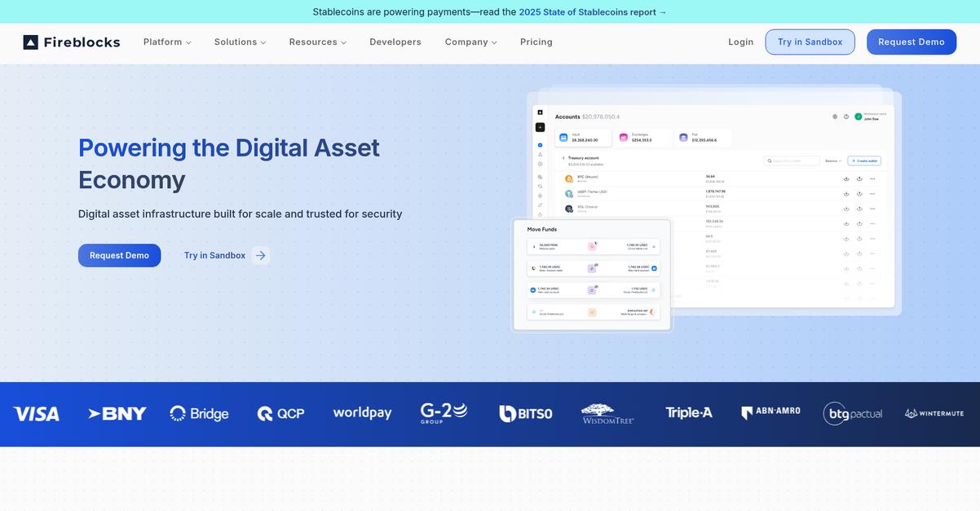
Task: Click the withdraw icon in the BTC row
Action: point(859,178)
